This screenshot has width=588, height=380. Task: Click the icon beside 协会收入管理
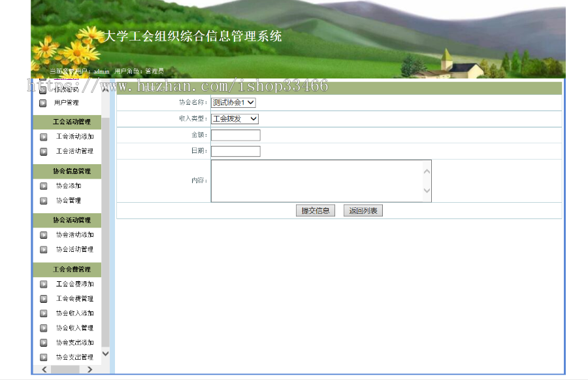point(43,328)
